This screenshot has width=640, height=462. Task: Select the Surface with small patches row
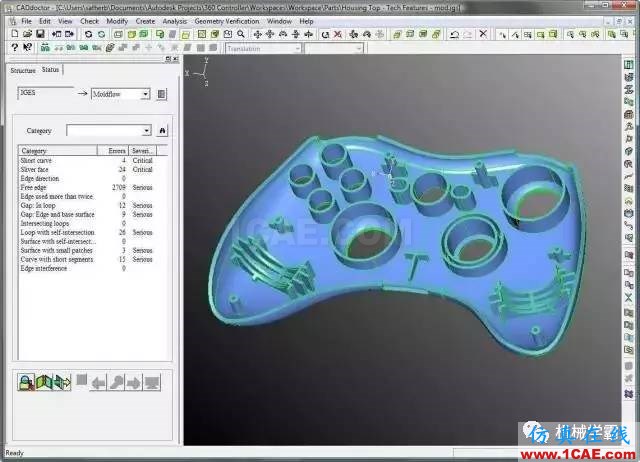(87, 251)
